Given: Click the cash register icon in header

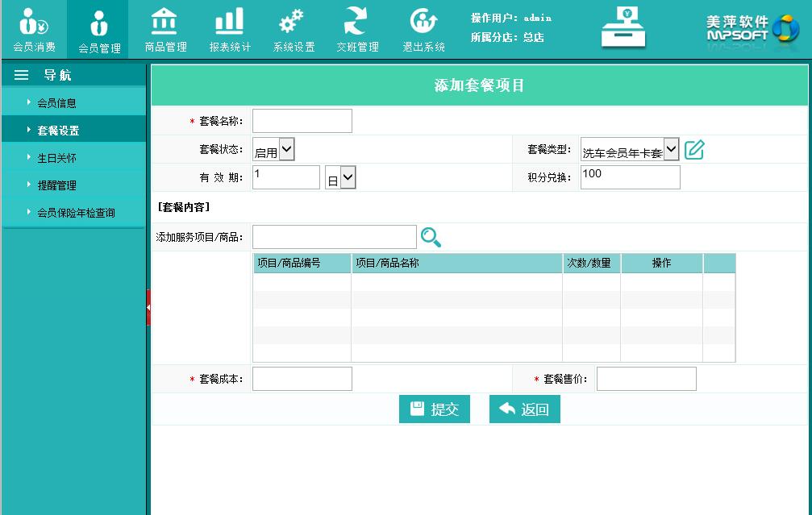Looking at the screenshot, I should click(623, 28).
